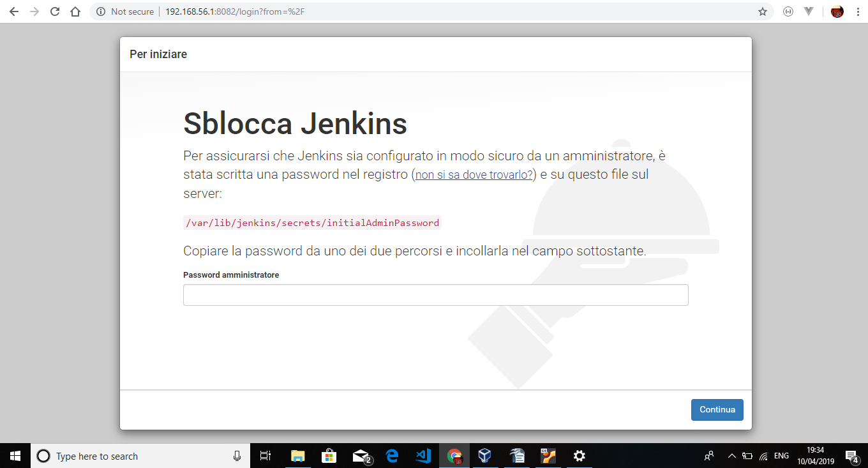Open Windows Settings from taskbar
The height and width of the screenshot is (468, 868).
[578, 456]
